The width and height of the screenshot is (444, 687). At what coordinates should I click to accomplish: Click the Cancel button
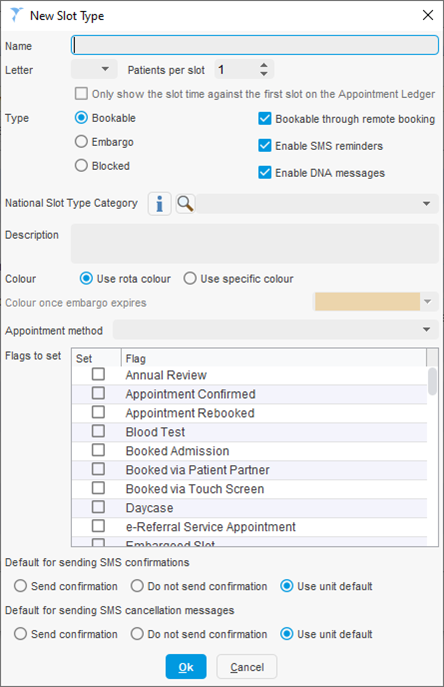pyautogui.click(x=247, y=666)
